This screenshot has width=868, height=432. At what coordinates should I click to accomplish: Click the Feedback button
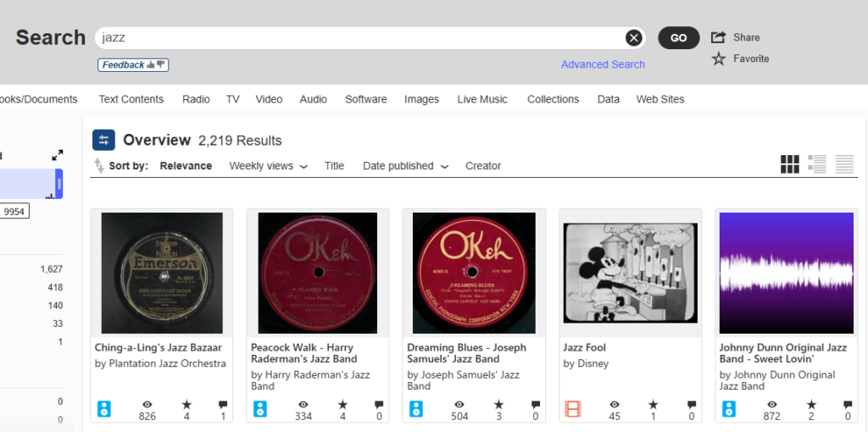point(133,65)
